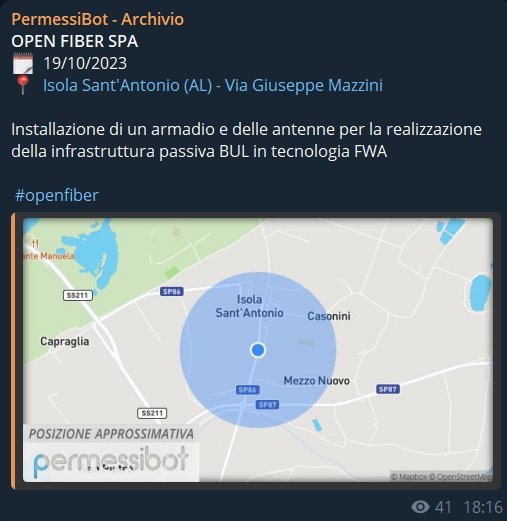Viewport: 507px width, 521px height.
Task: Click the red pushpin location icon
Action: [x=23, y=85]
